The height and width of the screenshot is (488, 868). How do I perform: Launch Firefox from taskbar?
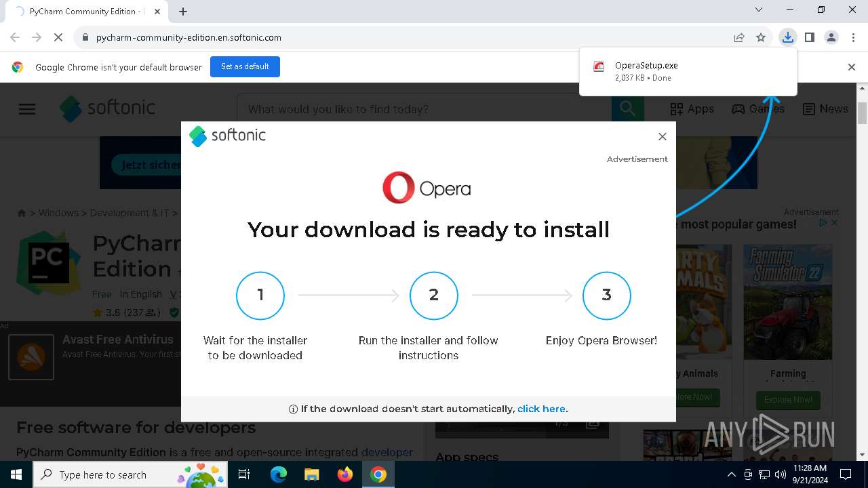[345, 474]
